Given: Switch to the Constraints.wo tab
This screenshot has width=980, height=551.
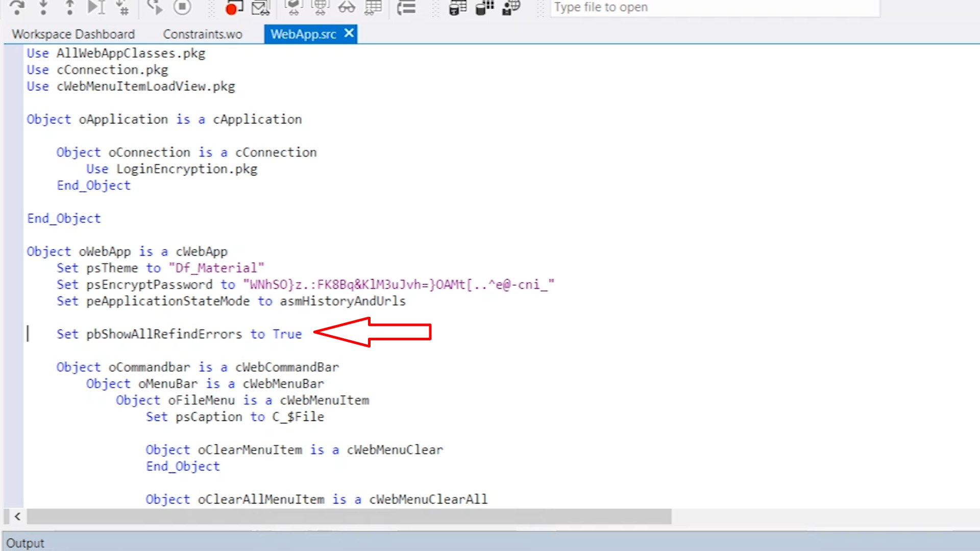Looking at the screenshot, I should pyautogui.click(x=203, y=34).
